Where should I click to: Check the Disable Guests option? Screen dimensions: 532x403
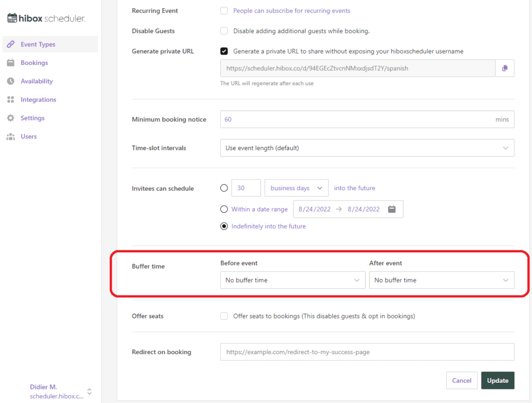point(224,31)
